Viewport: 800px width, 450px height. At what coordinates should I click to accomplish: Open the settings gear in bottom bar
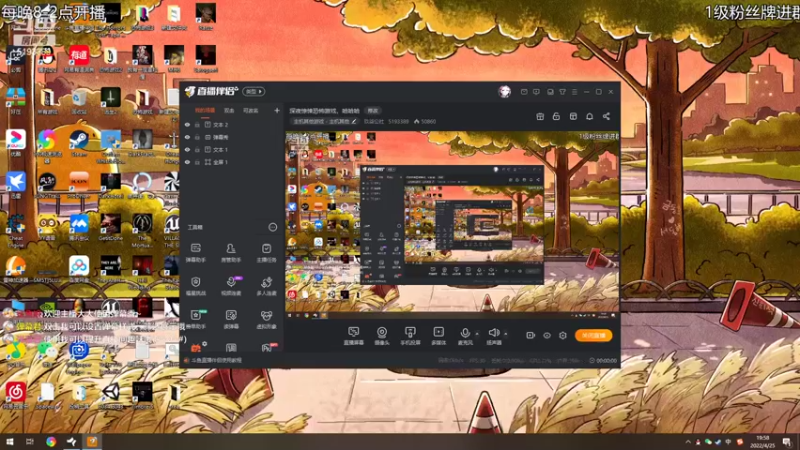[563, 335]
